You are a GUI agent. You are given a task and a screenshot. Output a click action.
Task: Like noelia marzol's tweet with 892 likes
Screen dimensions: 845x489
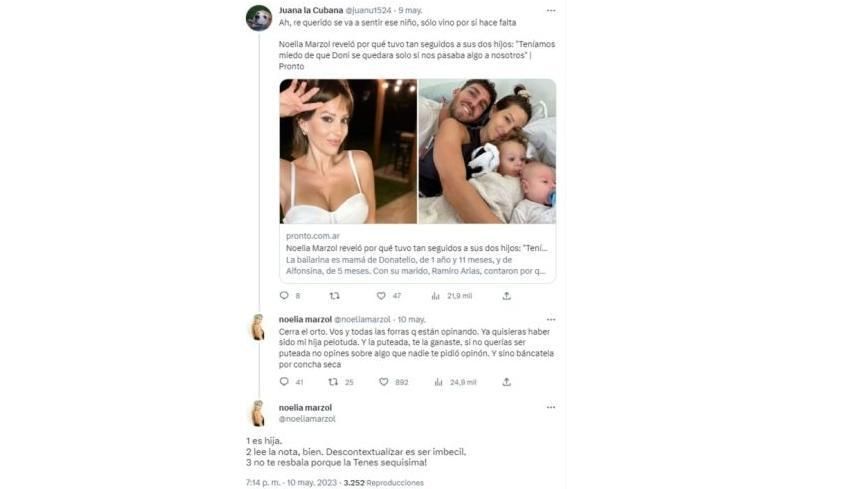click(385, 382)
